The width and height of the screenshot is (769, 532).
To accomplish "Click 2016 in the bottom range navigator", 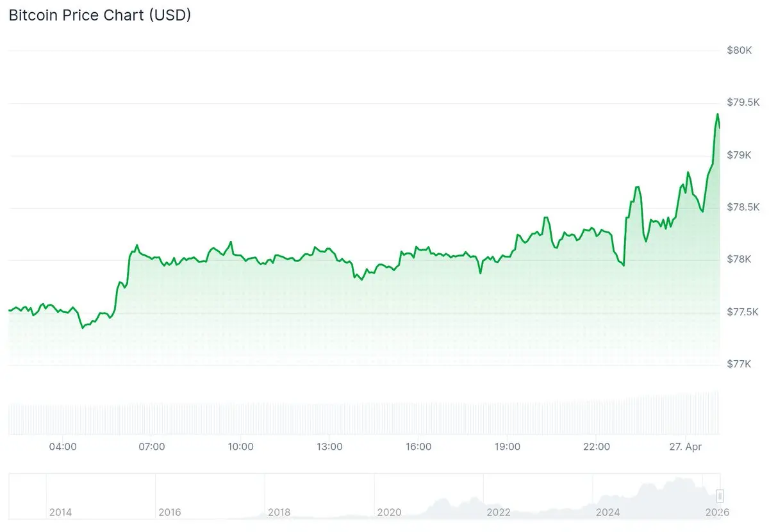I will tap(170, 512).
